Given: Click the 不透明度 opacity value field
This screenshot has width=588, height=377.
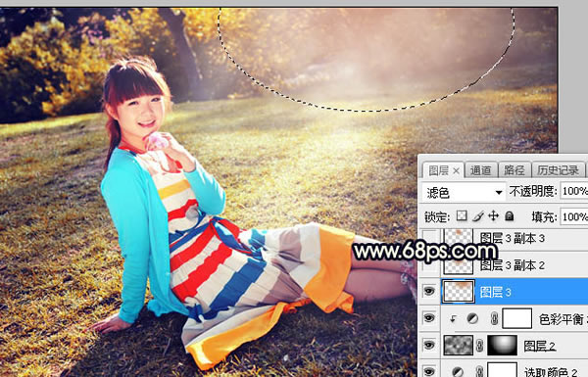Looking at the screenshot, I should point(574,191).
